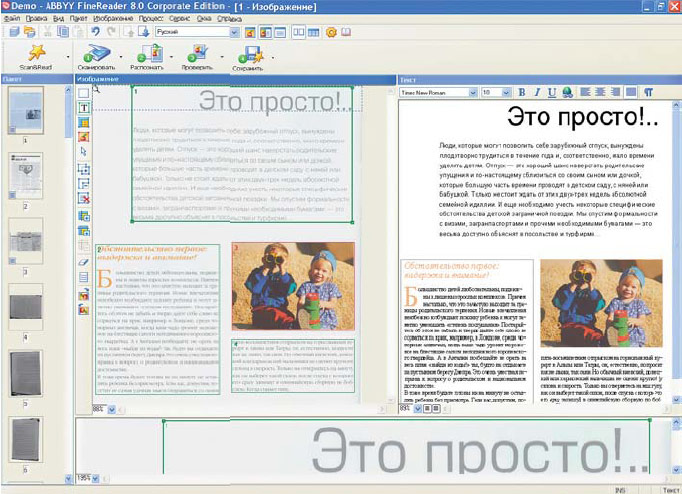The width and height of the screenshot is (682, 494).
Task: Open the image zoom 88% dropdown
Action: 112,409
